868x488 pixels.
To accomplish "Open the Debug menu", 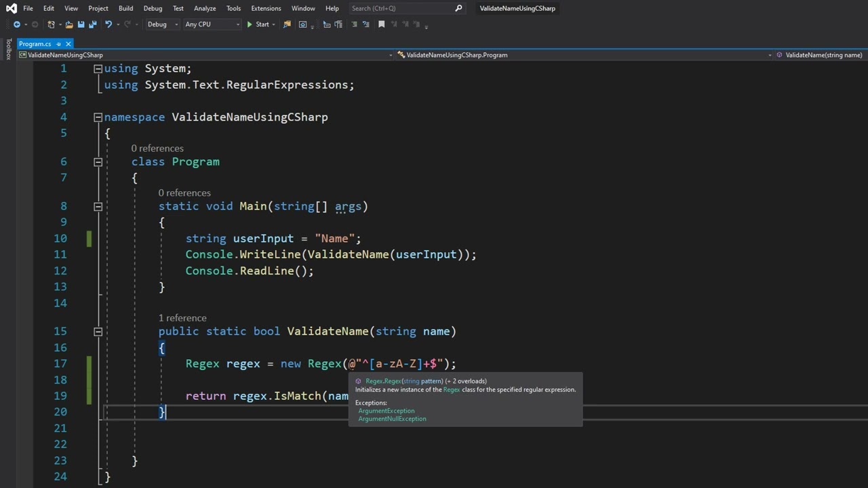I will click(x=153, y=8).
